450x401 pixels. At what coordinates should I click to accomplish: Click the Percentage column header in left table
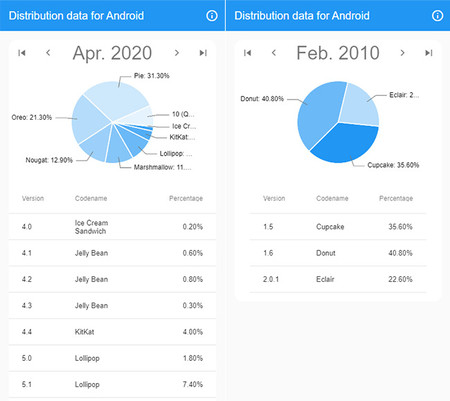[x=186, y=198]
